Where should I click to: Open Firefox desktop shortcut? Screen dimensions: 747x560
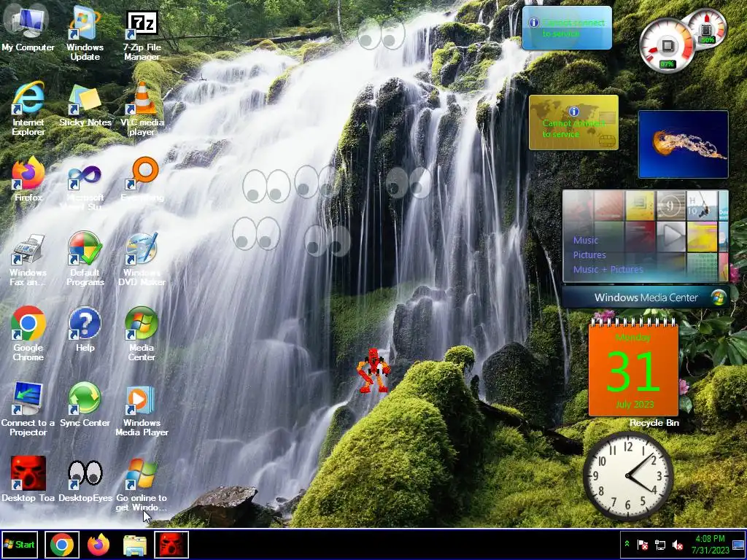(28, 180)
